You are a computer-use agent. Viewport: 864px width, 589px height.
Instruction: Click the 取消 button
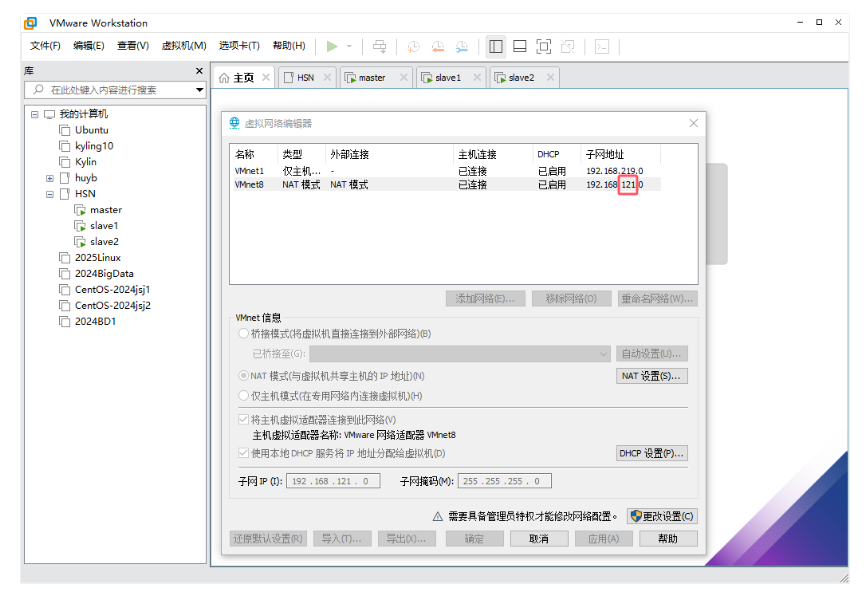(x=538, y=539)
